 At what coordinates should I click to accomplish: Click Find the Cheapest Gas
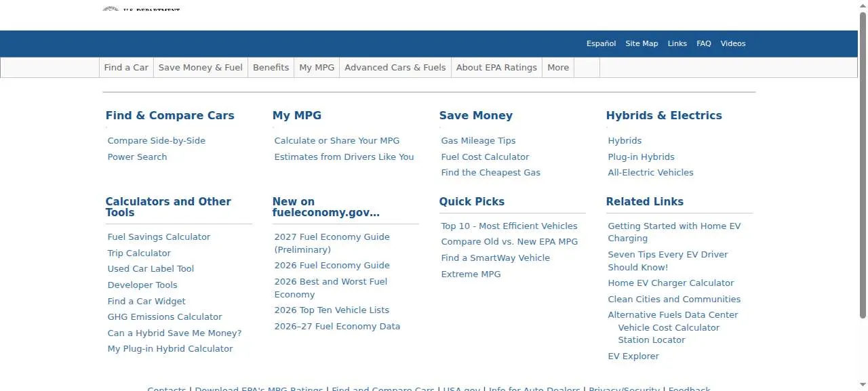point(491,173)
